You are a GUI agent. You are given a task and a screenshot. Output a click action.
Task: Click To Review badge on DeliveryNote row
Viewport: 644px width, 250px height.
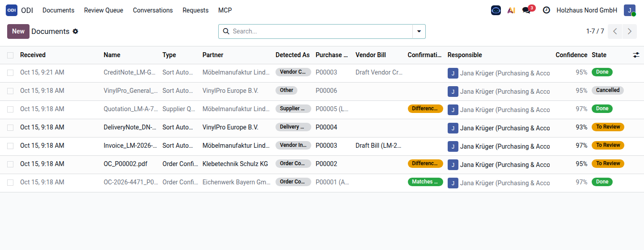pos(608,127)
